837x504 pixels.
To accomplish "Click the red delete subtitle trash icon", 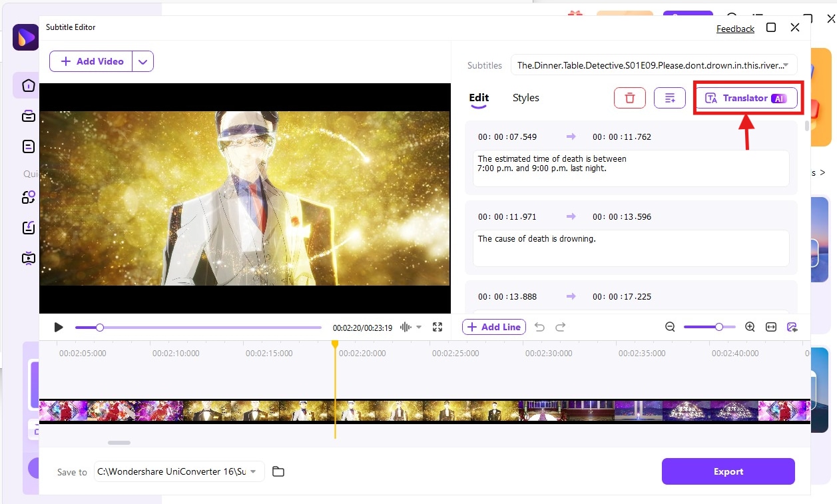I will tap(629, 98).
